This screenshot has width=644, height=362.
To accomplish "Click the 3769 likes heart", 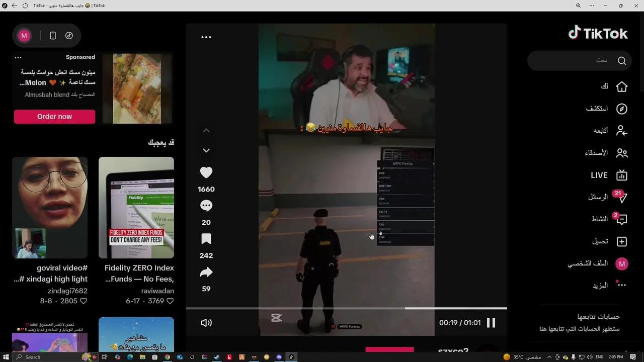I will pyautogui.click(x=171, y=301).
